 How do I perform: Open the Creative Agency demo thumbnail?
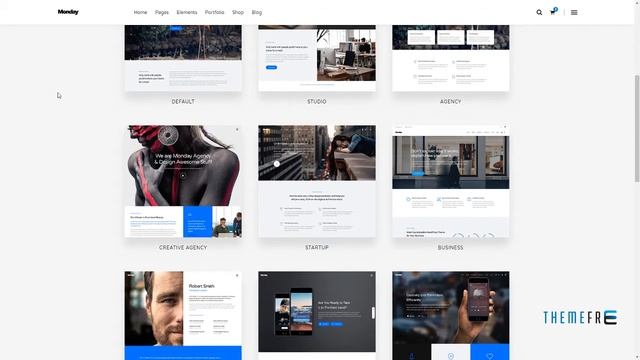(x=183, y=181)
